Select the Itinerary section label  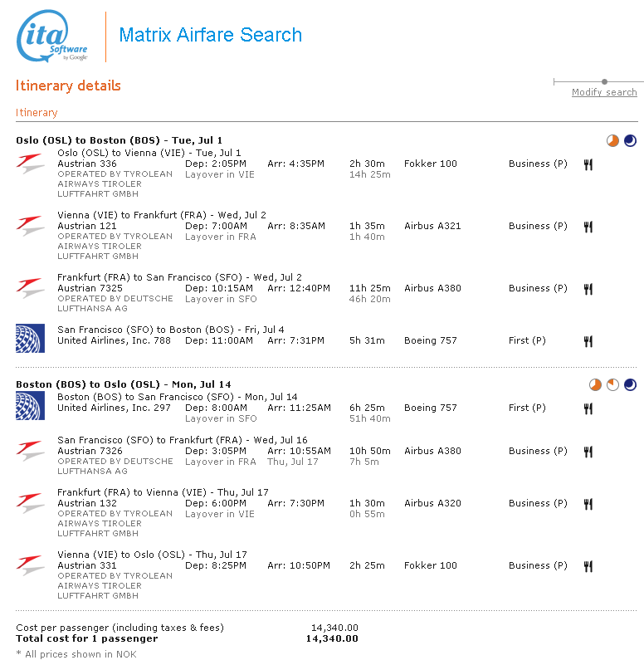pos(37,113)
